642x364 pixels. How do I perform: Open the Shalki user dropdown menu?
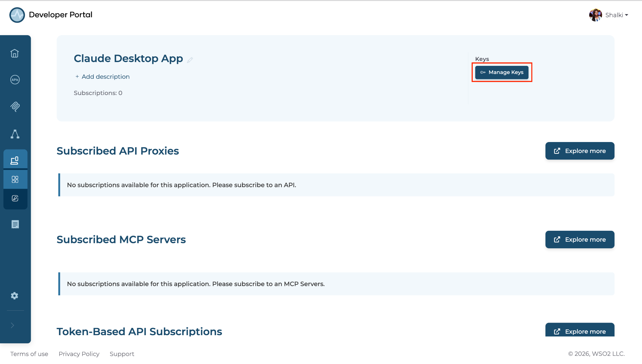616,15
